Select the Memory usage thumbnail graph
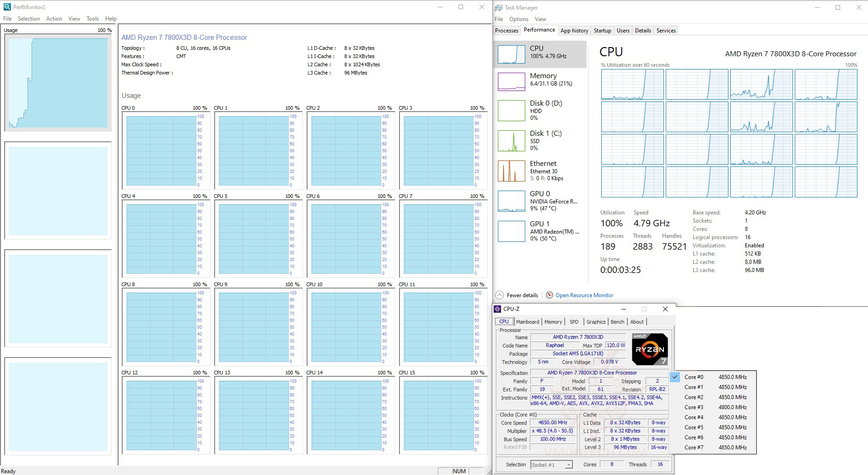 [511, 82]
